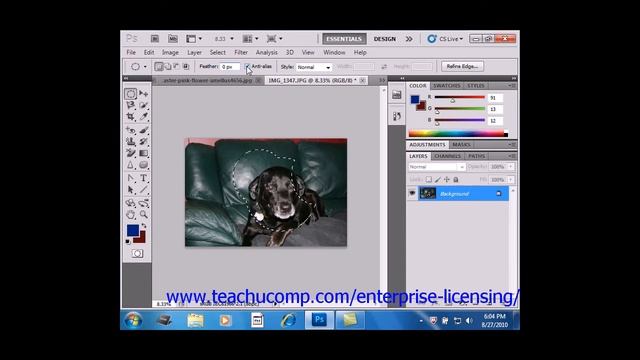
Task: Select the Eraser tool
Action: point(131,153)
